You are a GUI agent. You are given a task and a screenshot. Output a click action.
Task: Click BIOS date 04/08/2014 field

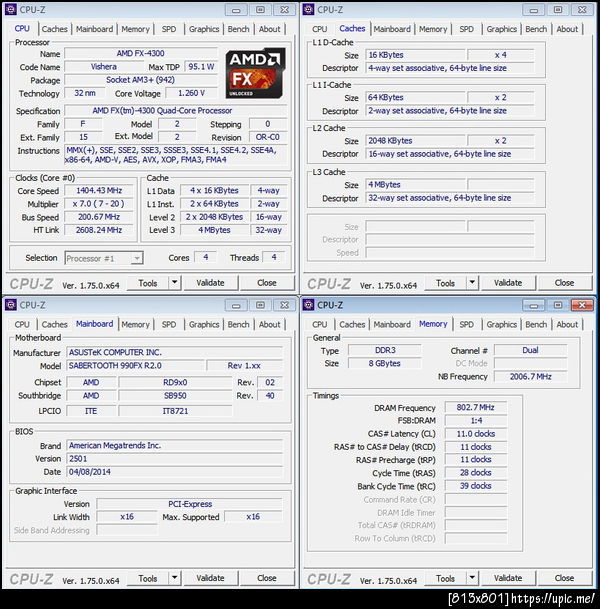tap(175, 472)
